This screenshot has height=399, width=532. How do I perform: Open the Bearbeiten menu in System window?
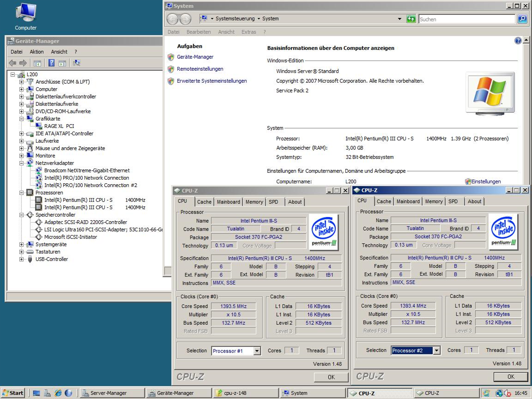pyautogui.click(x=199, y=32)
